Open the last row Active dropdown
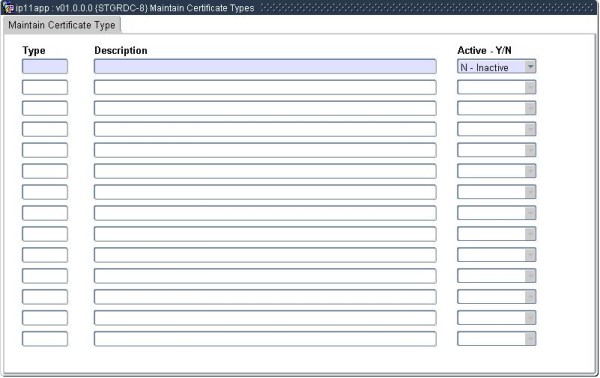 [496, 339]
